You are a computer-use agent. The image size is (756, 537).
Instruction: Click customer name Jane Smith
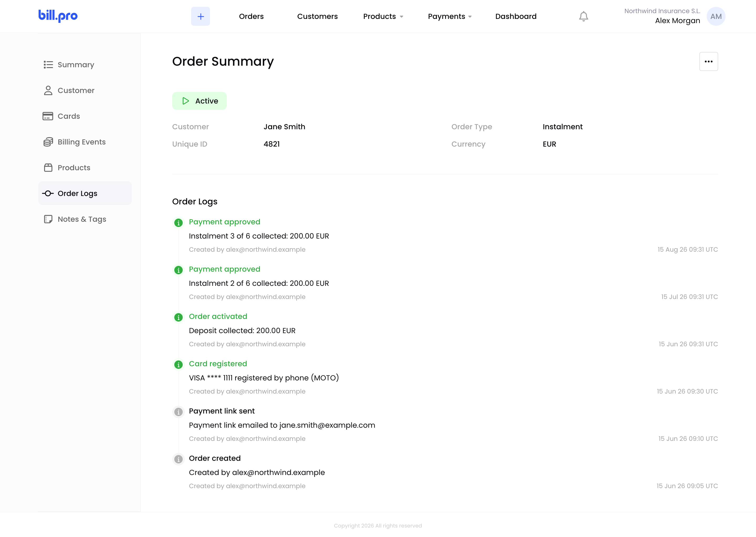[x=285, y=127]
